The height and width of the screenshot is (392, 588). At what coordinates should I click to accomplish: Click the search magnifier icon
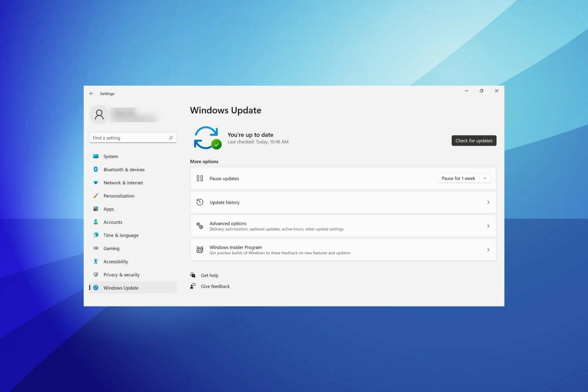(x=171, y=138)
